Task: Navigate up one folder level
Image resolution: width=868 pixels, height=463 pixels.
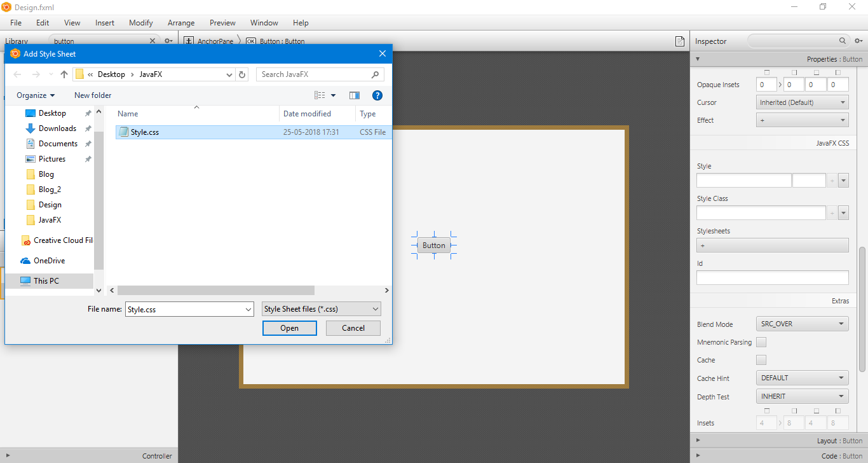Action: tap(64, 74)
